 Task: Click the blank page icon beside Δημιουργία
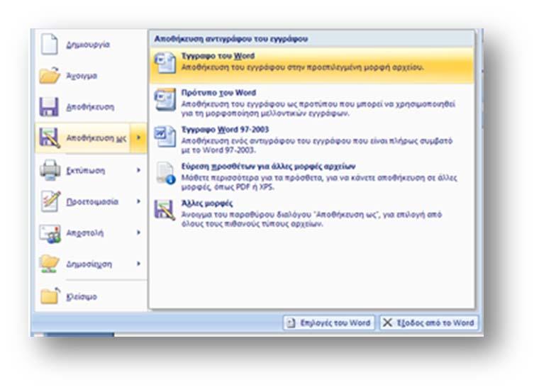(50, 44)
